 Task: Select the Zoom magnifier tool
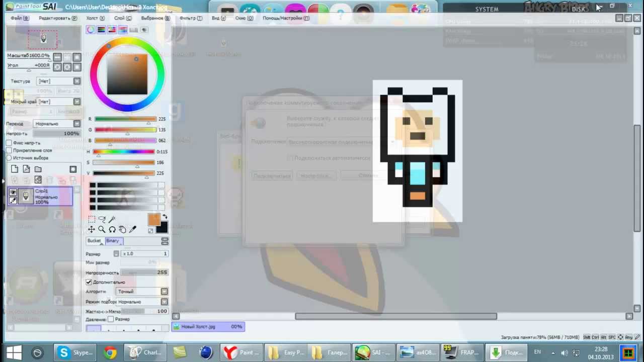pos(102,229)
